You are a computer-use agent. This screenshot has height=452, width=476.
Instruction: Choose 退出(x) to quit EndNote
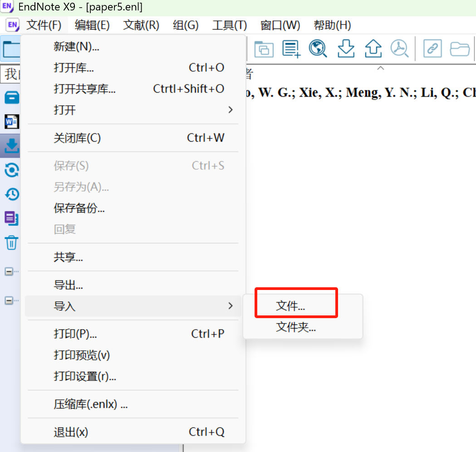(x=133, y=432)
